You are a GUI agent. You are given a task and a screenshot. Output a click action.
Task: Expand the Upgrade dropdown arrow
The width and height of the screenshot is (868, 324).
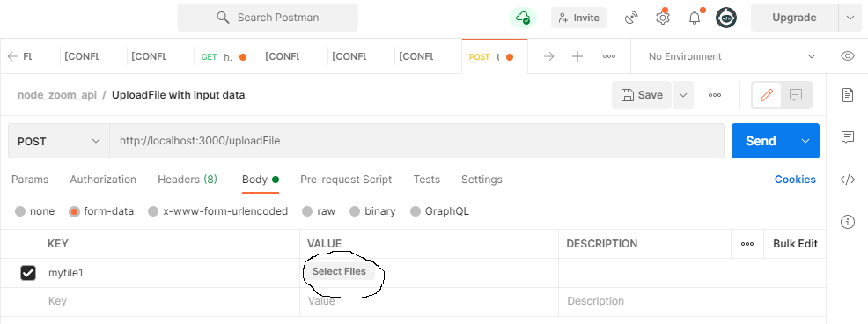tap(850, 18)
